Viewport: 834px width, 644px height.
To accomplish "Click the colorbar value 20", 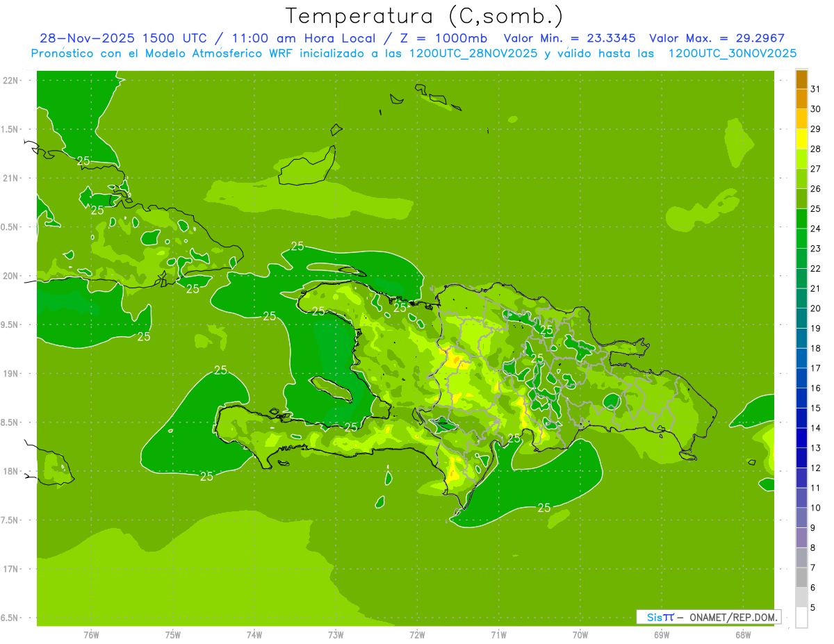I will tap(815, 308).
